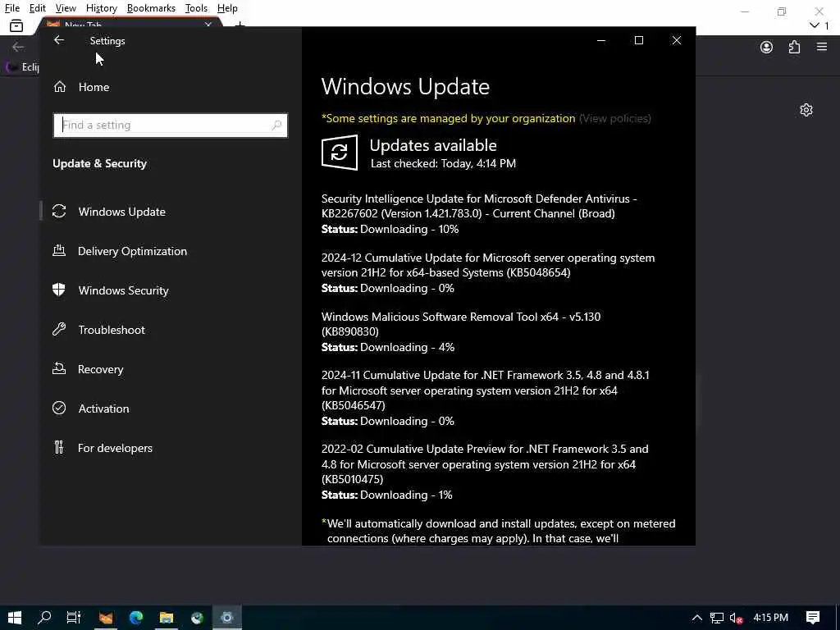
Task: Click the 2024-11 .NET Framework update KB5046547
Action: (x=485, y=390)
